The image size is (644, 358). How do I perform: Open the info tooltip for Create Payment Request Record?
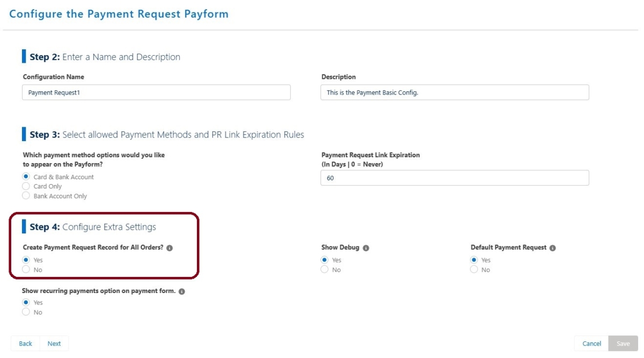coord(170,247)
